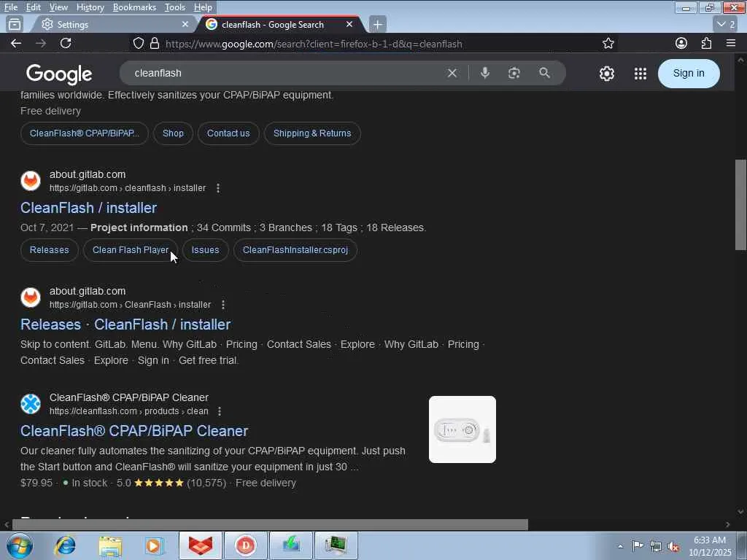Open a new tab with plus button
The image size is (747, 560).
[377, 24]
